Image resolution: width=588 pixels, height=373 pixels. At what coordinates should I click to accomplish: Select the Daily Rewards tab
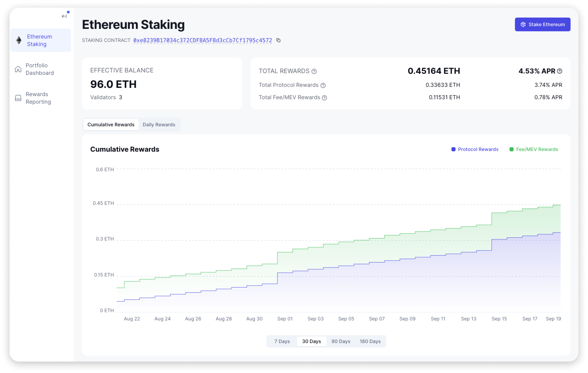[159, 124]
